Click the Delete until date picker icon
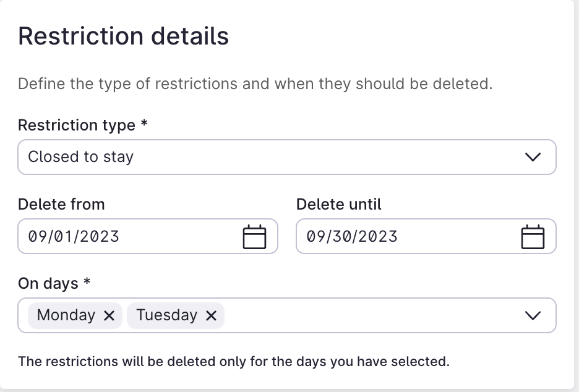Image resolution: width=579 pixels, height=392 pixels. click(x=533, y=236)
